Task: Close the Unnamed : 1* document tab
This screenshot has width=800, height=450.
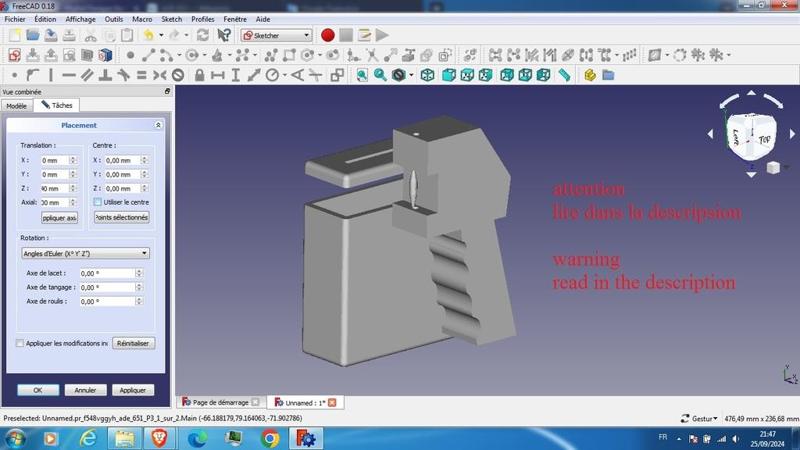Action: pyautogui.click(x=332, y=403)
